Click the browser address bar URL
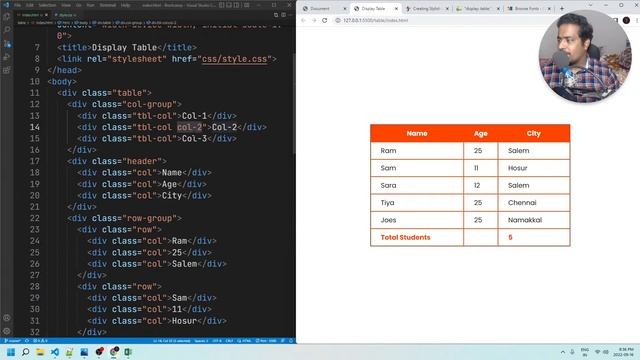The image size is (640, 360). tap(375, 20)
